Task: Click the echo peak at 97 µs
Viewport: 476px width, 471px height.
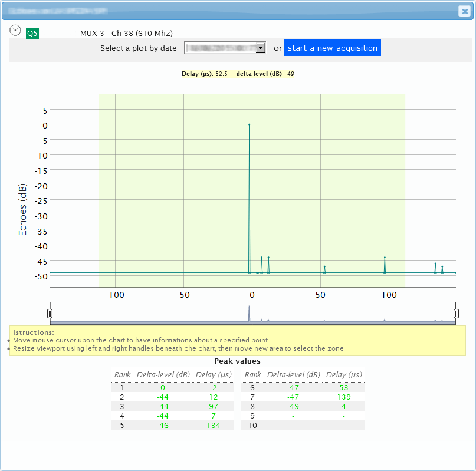Action: click(x=385, y=258)
